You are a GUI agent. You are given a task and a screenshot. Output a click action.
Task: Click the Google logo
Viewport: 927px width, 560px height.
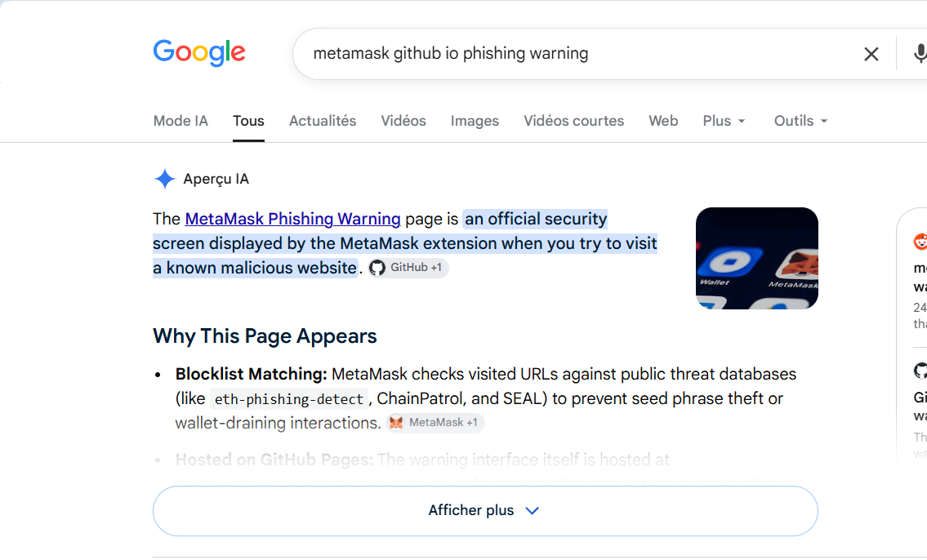click(199, 52)
